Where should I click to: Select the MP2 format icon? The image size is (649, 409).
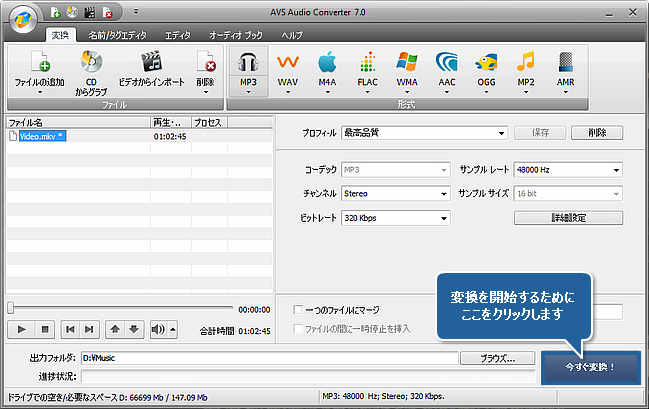(526, 62)
